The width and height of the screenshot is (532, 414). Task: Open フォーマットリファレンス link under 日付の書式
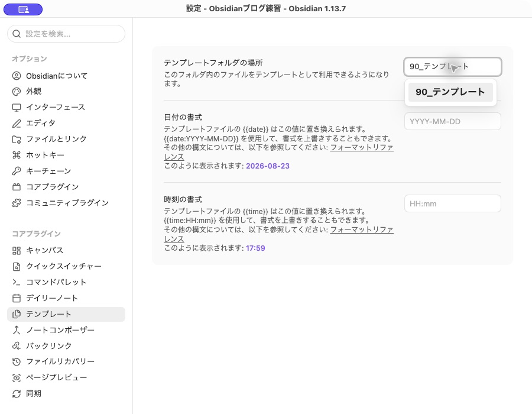(362, 148)
